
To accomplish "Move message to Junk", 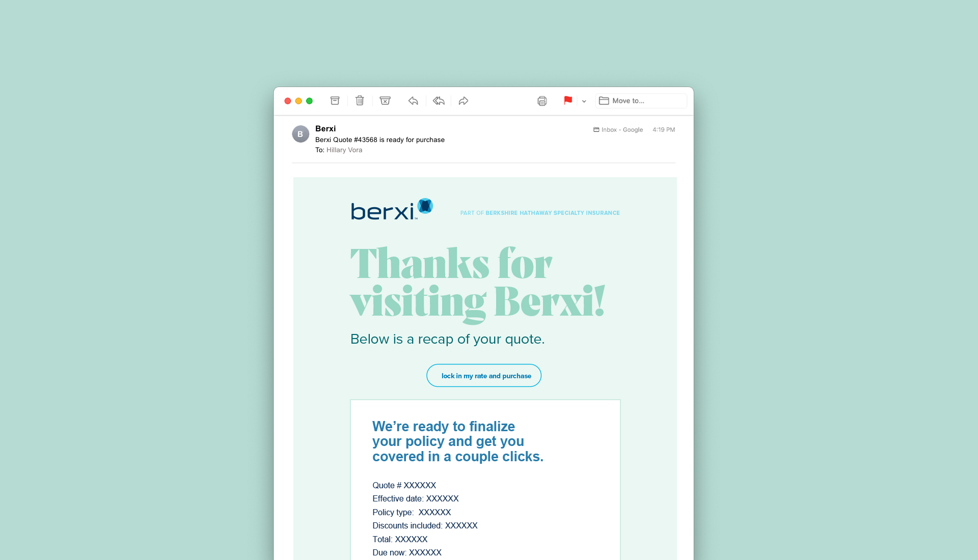I will tap(385, 101).
